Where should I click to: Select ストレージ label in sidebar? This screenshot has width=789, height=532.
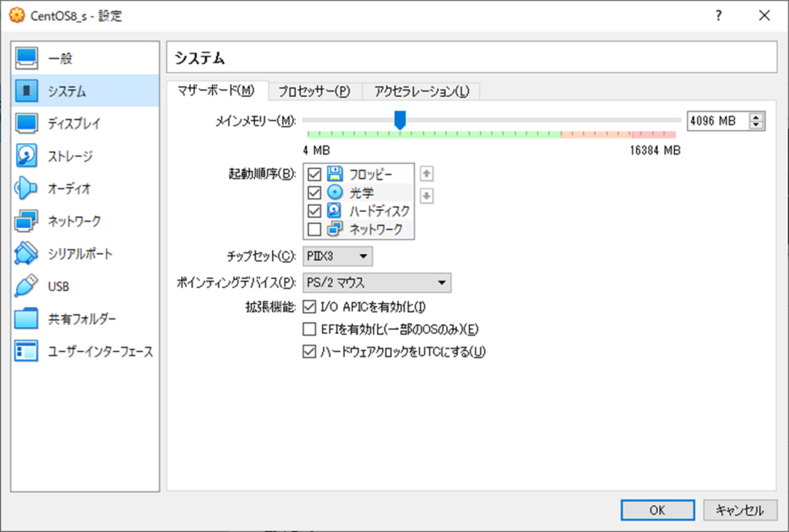click(70, 156)
